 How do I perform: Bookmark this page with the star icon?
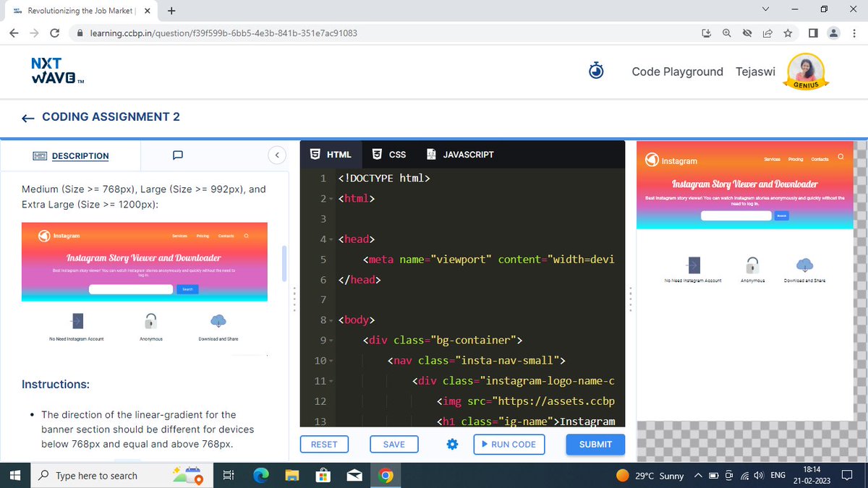click(x=787, y=33)
